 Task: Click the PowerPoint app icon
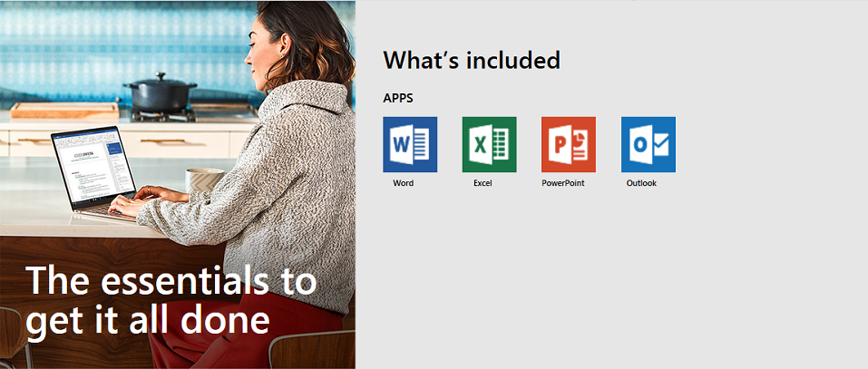point(569,144)
